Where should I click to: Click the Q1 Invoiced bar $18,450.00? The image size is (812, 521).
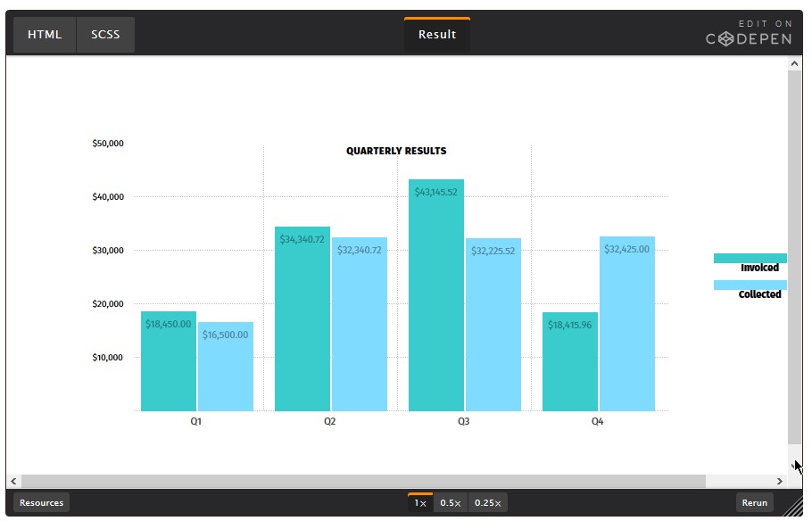[x=169, y=361]
